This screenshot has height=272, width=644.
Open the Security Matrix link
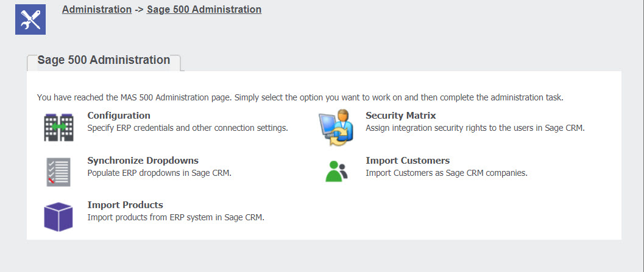401,115
